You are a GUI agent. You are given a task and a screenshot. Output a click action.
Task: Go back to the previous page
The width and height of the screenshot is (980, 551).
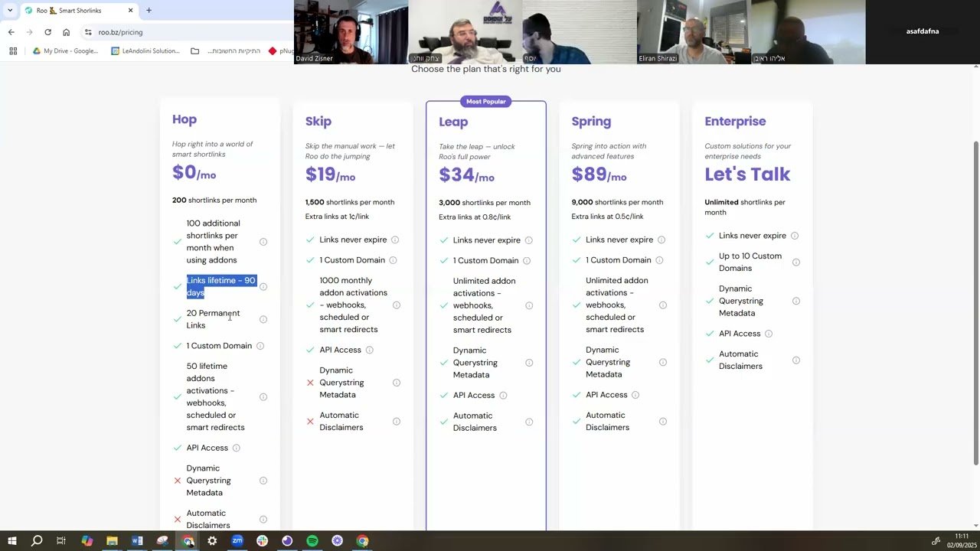tap(11, 32)
